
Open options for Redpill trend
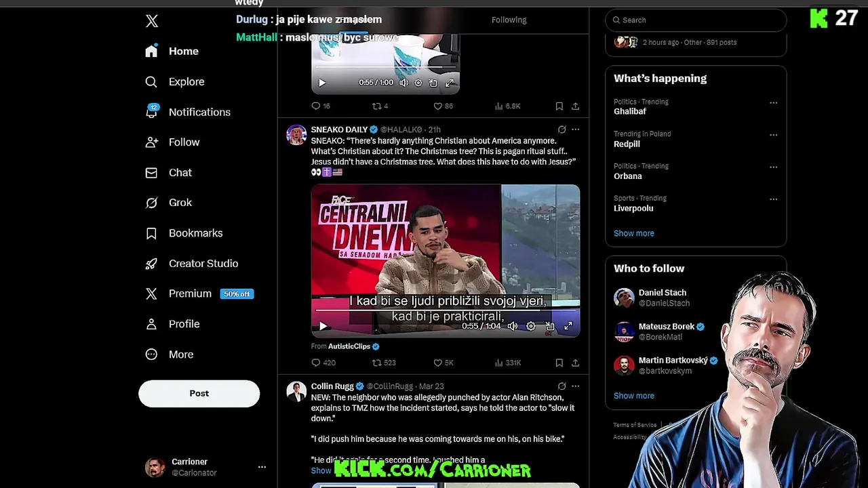[773, 135]
